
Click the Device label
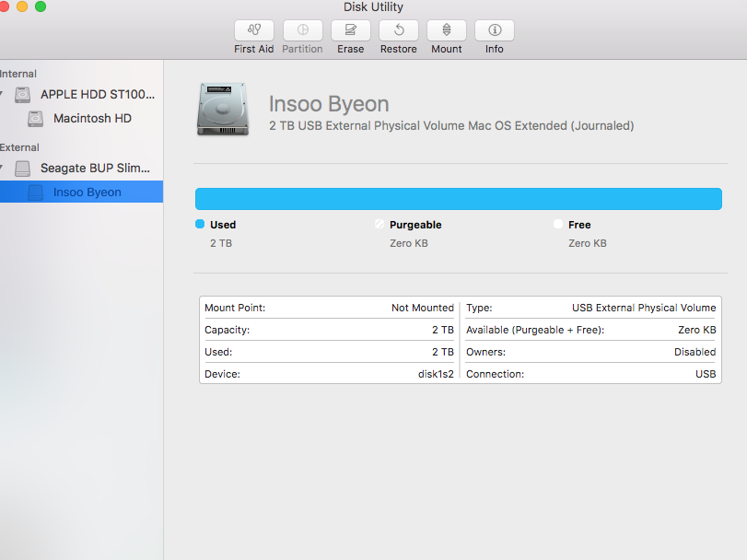[x=222, y=374]
